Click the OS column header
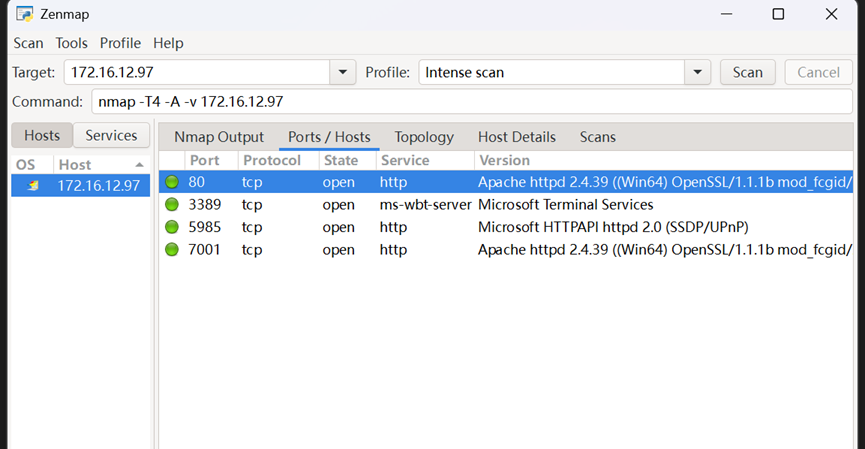The width and height of the screenshot is (865, 449). point(25,165)
